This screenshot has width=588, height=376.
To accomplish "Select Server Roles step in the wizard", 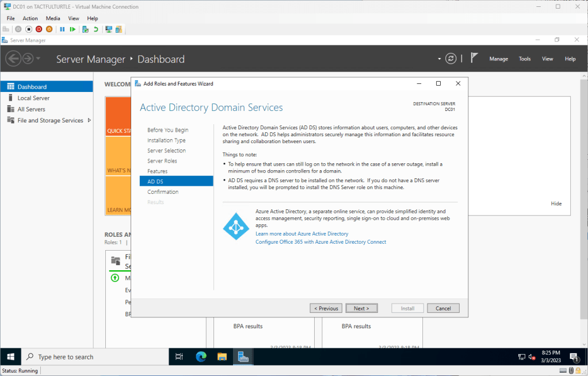I will pyautogui.click(x=162, y=161).
